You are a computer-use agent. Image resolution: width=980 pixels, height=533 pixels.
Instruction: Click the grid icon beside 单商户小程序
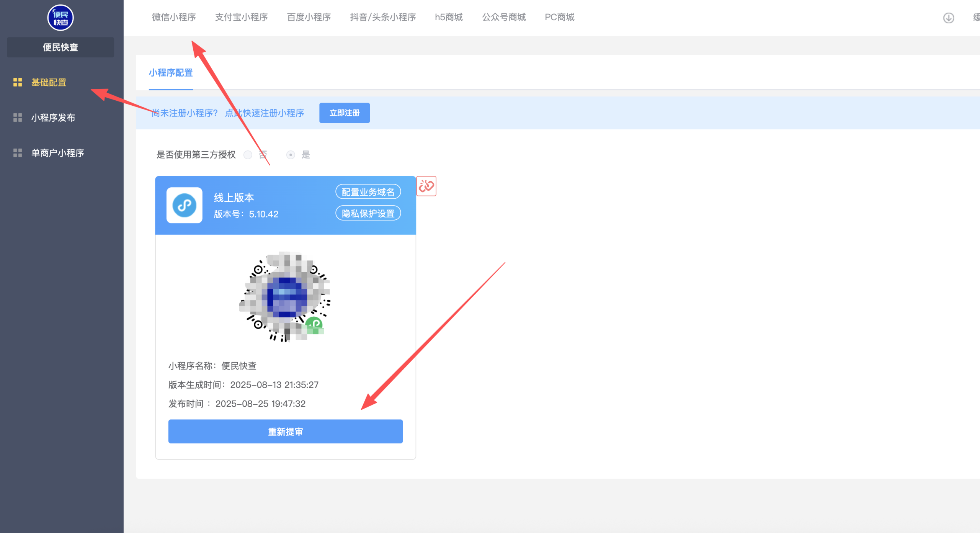pyautogui.click(x=18, y=153)
